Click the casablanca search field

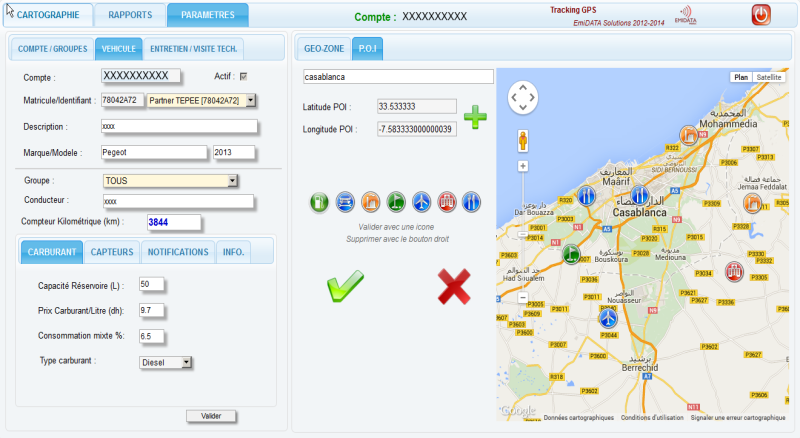tap(398, 77)
